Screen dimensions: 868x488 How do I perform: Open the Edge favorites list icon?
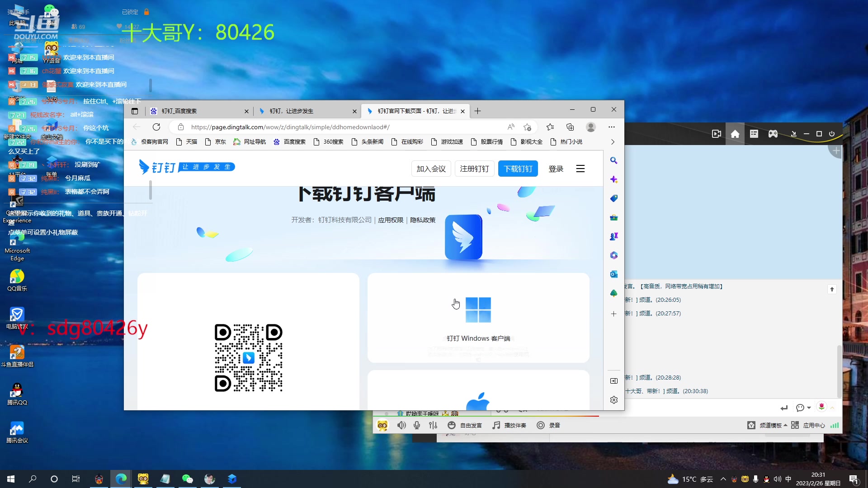(x=550, y=127)
